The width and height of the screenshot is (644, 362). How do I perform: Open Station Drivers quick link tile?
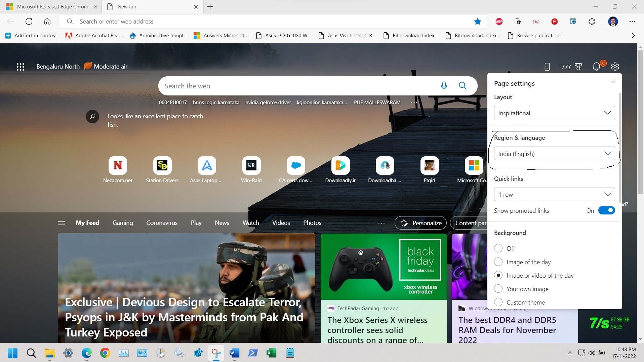(x=162, y=170)
